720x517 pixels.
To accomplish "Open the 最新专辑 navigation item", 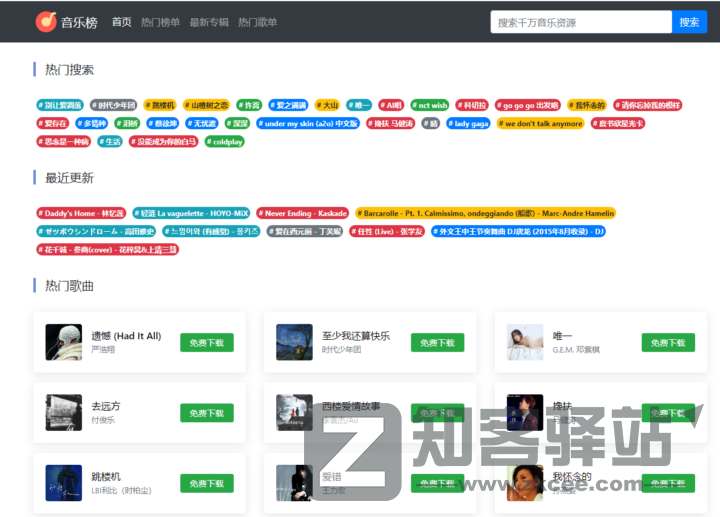I will coord(208,22).
